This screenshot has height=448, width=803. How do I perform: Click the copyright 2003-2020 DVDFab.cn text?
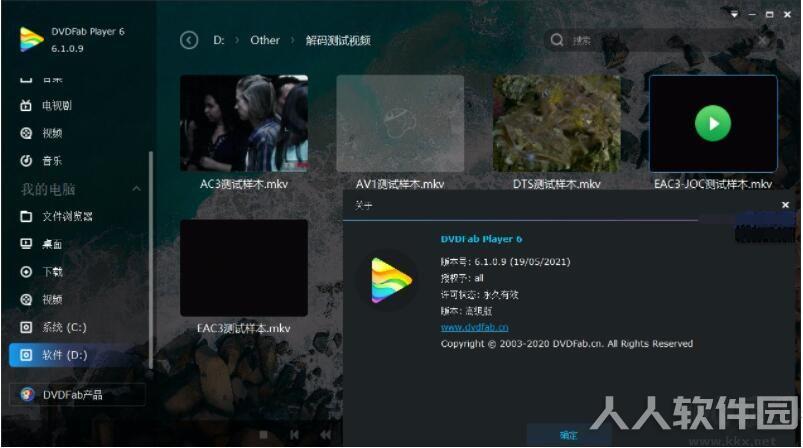pyautogui.click(x=566, y=344)
